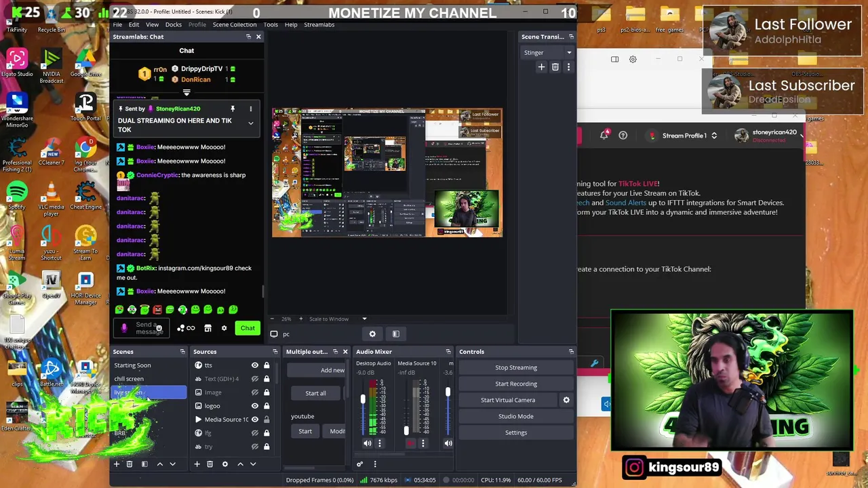Open Desktop Audio three-dot options menu
Image resolution: width=868 pixels, height=488 pixels.
(380, 443)
